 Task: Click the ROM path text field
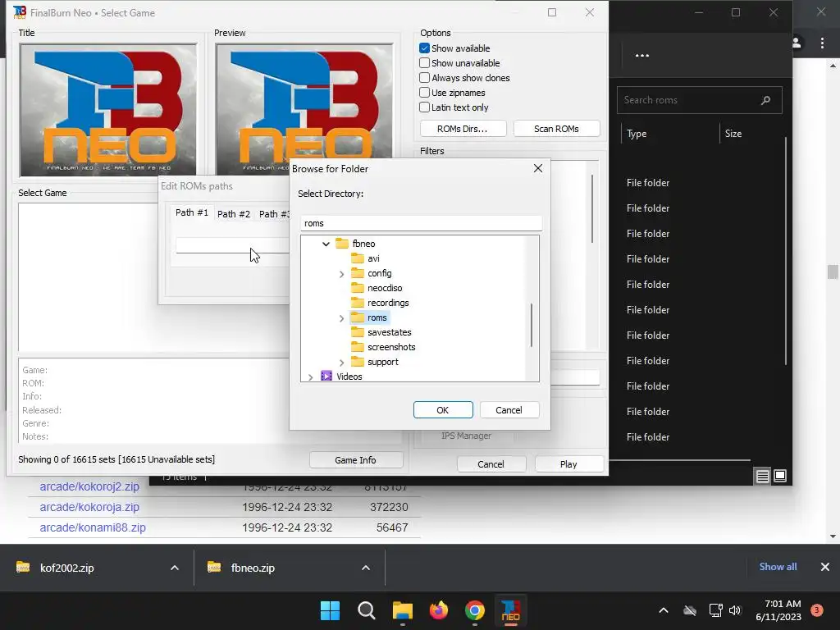pos(232,245)
